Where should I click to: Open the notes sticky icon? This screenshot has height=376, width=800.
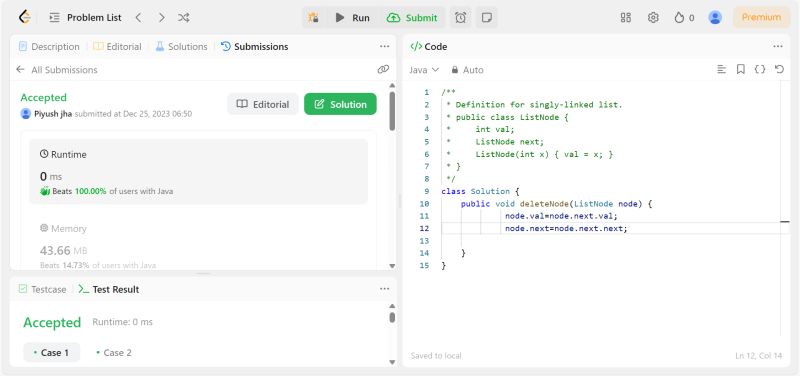[x=487, y=17]
